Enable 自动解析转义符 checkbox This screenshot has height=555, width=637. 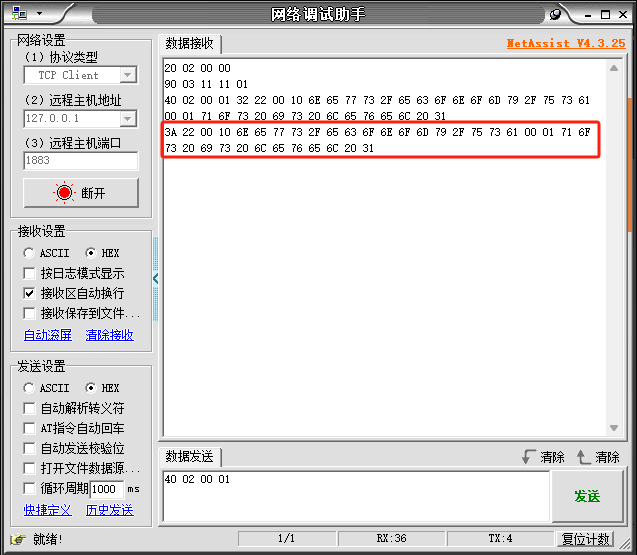pyautogui.click(x=29, y=408)
